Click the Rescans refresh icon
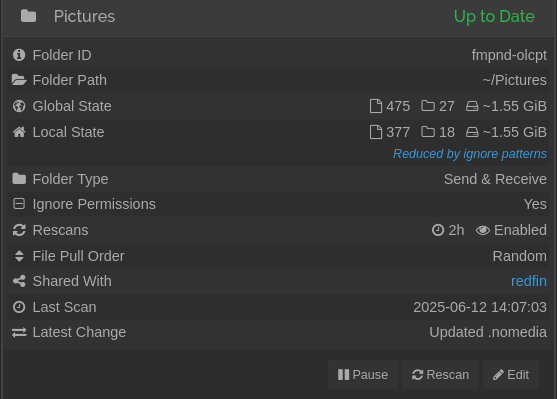This screenshot has width=557, height=399. click(19, 230)
